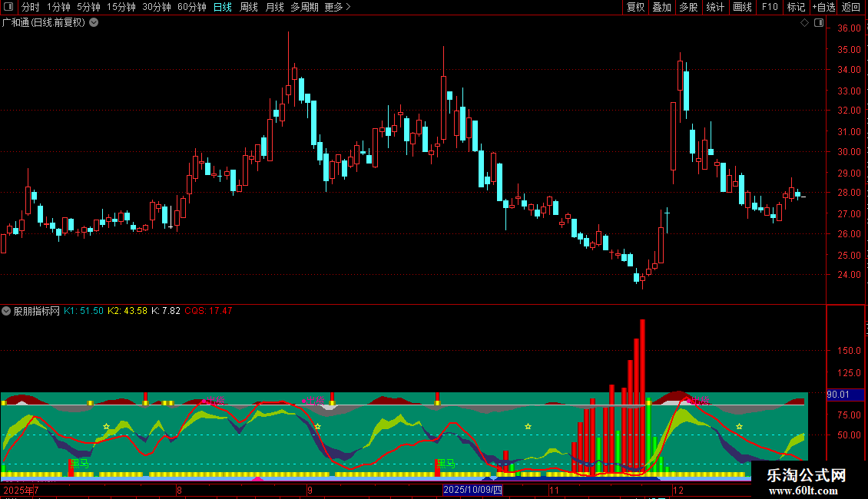The height and width of the screenshot is (499, 868).
Task: Toggle the right side panel icon
Action: (x=819, y=23)
